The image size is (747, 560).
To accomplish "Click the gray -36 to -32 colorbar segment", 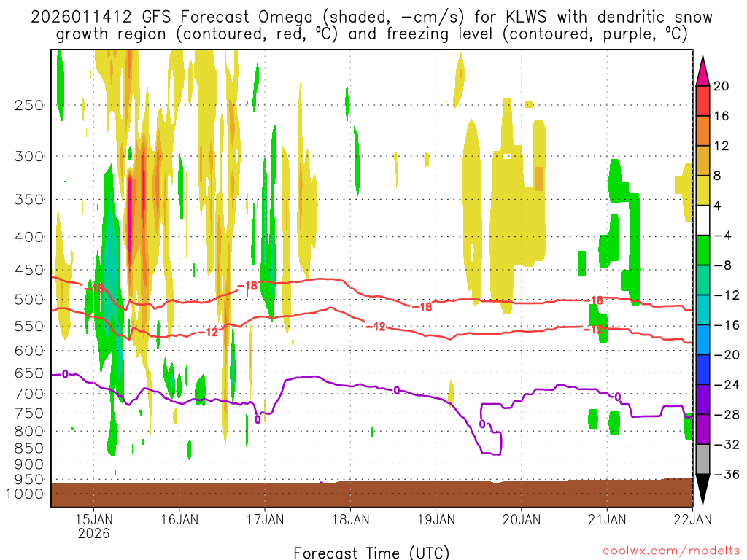I will pos(703,459).
